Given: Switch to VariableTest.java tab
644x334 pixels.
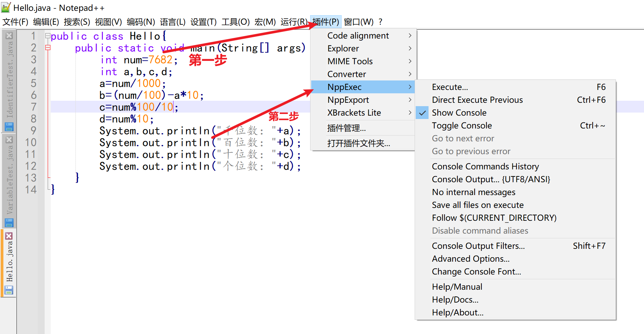Looking at the screenshot, I should pyautogui.click(x=9, y=181).
